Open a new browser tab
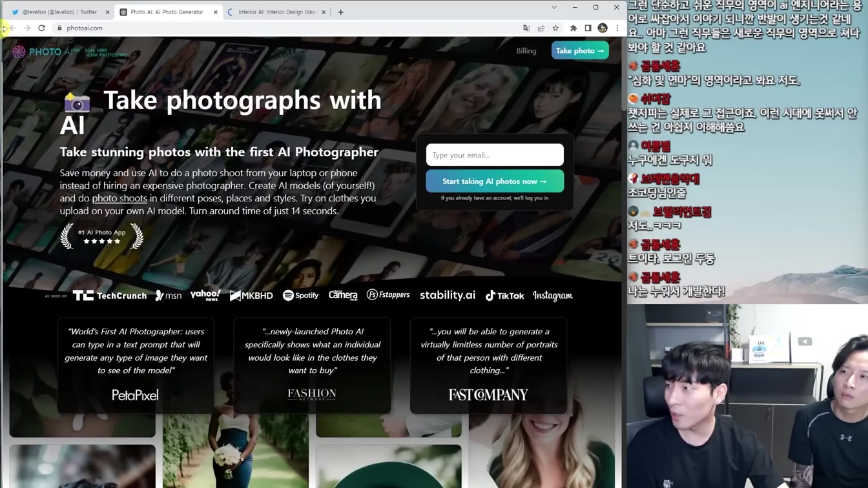868x488 pixels. click(x=341, y=12)
